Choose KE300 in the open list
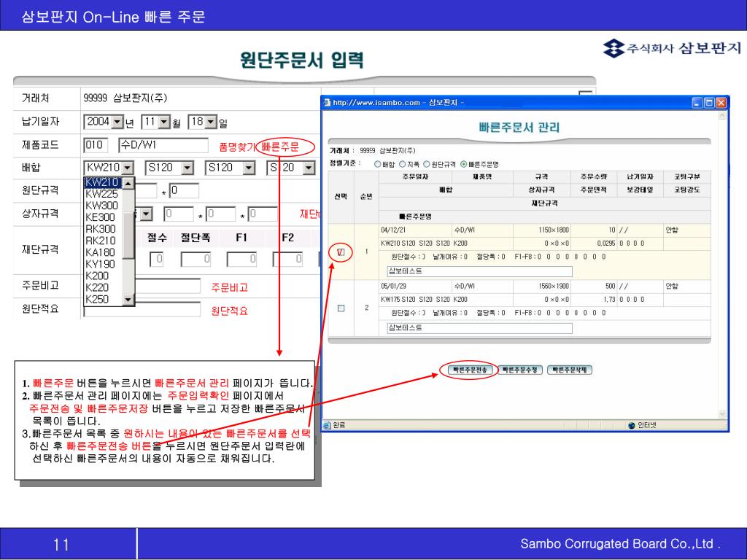The image size is (747, 560). (103, 217)
